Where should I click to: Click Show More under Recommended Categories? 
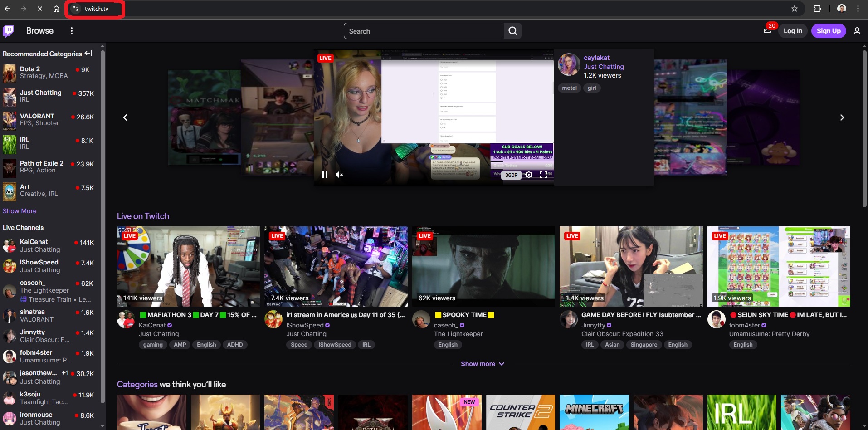20,211
